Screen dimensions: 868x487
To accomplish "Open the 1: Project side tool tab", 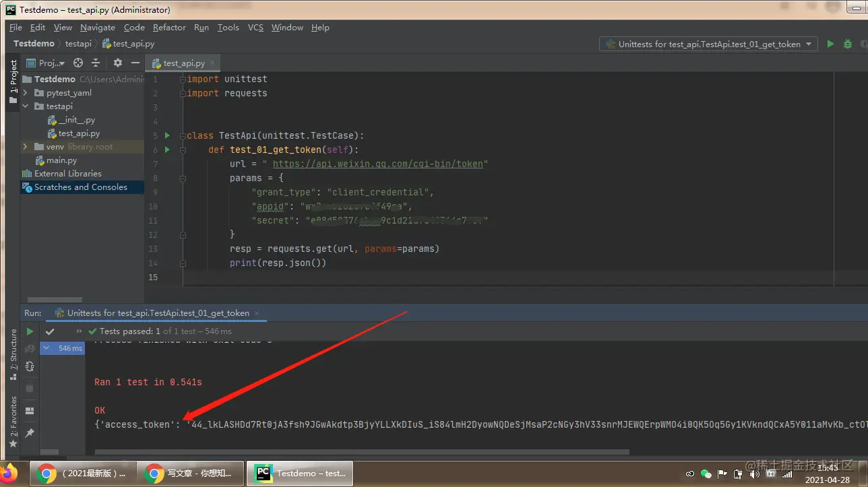I will point(13,81).
